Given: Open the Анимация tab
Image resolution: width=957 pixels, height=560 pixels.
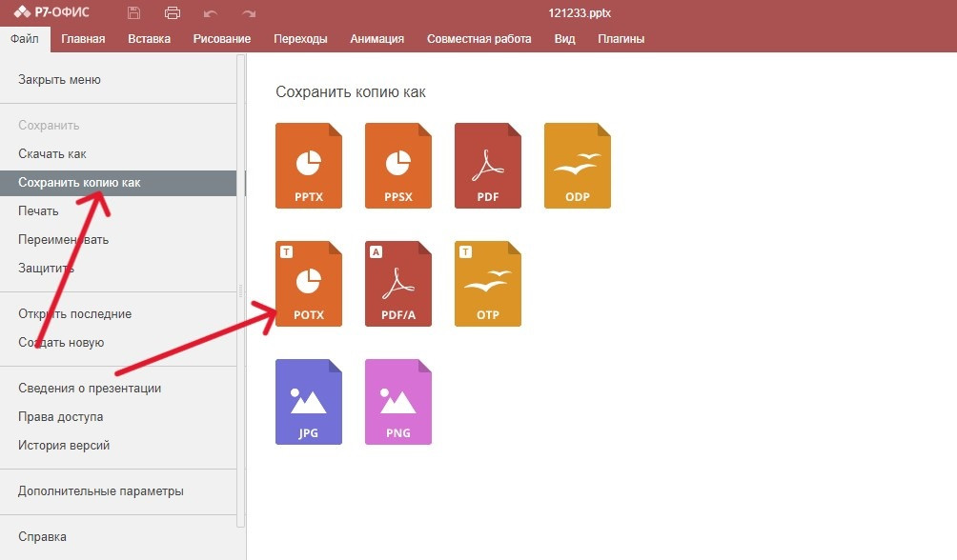Looking at the screenshot, I should click(x=377, y=39).
